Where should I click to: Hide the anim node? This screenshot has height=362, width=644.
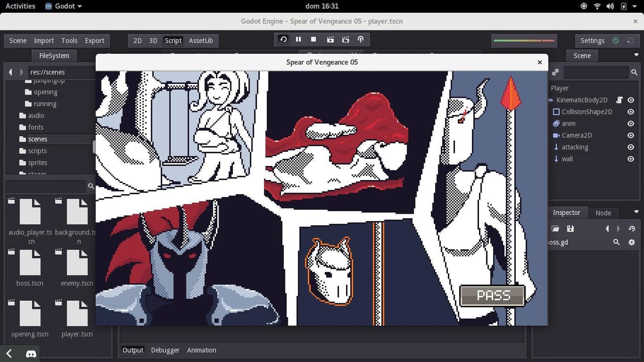pos(630,124)
